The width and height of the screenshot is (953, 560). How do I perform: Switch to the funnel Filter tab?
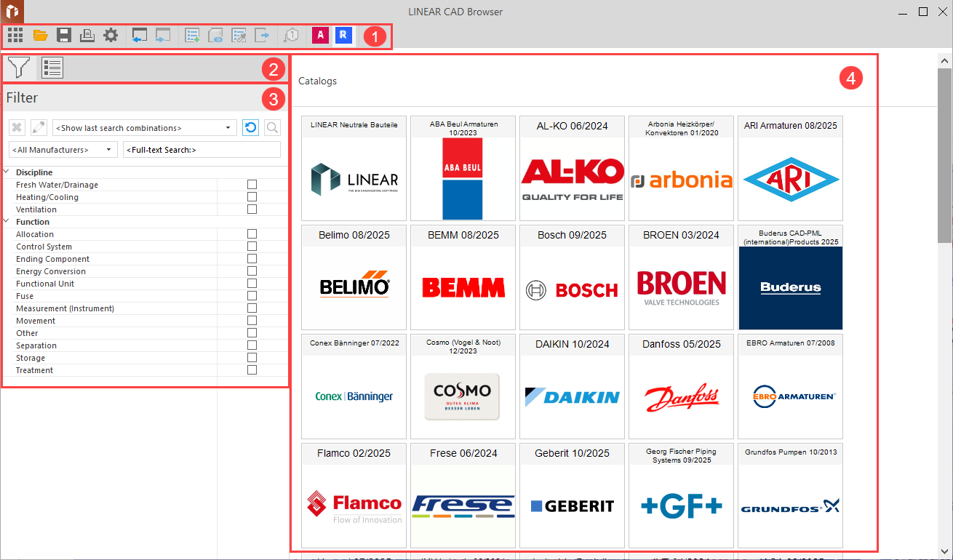(18, 68)
